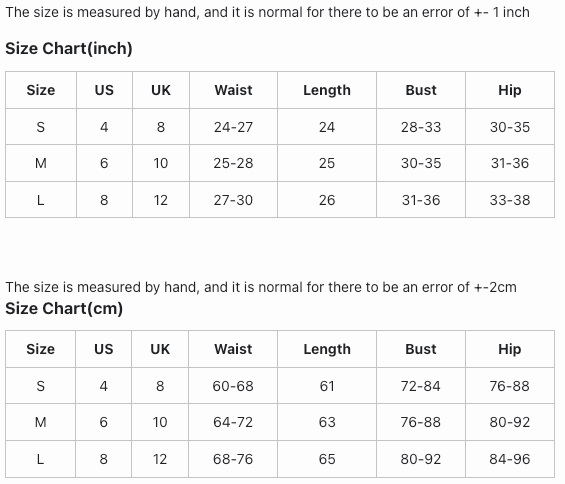Select the Waist header in inch table
Viewport: 565px width, 484px height.
point(233,90)
